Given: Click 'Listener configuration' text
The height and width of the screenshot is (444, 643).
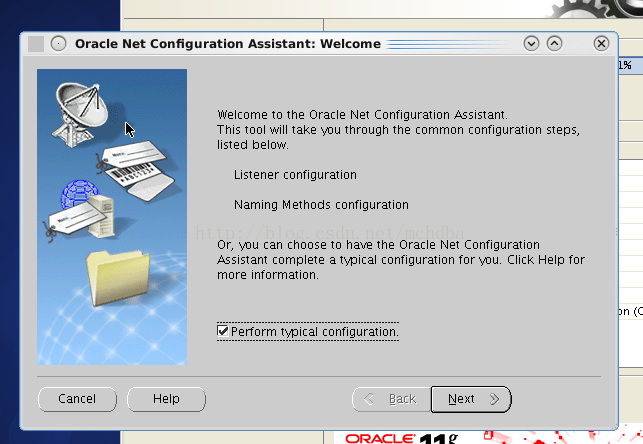Looking at the screenshot, I should click(295, 175).
